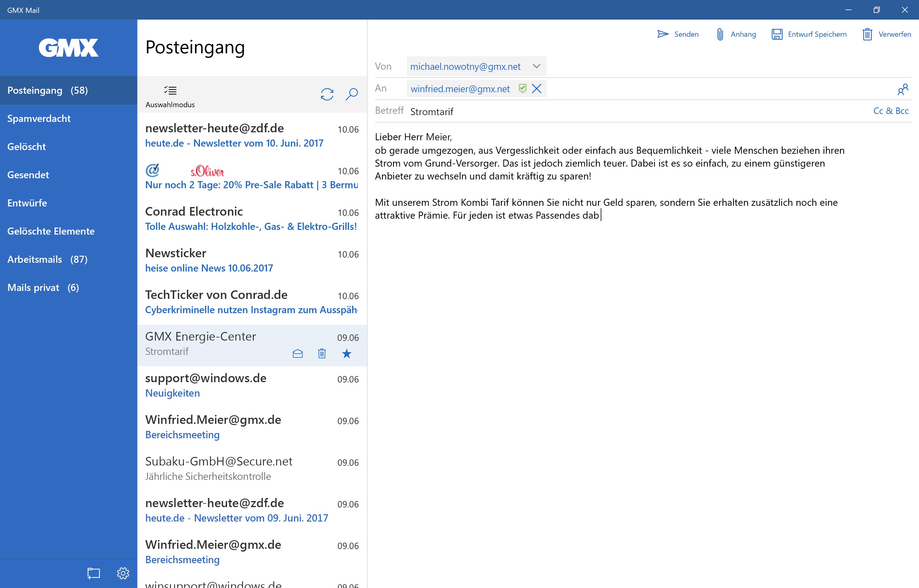
Task: Refresh the inbox with sync icon
Action: pos(327,94)
